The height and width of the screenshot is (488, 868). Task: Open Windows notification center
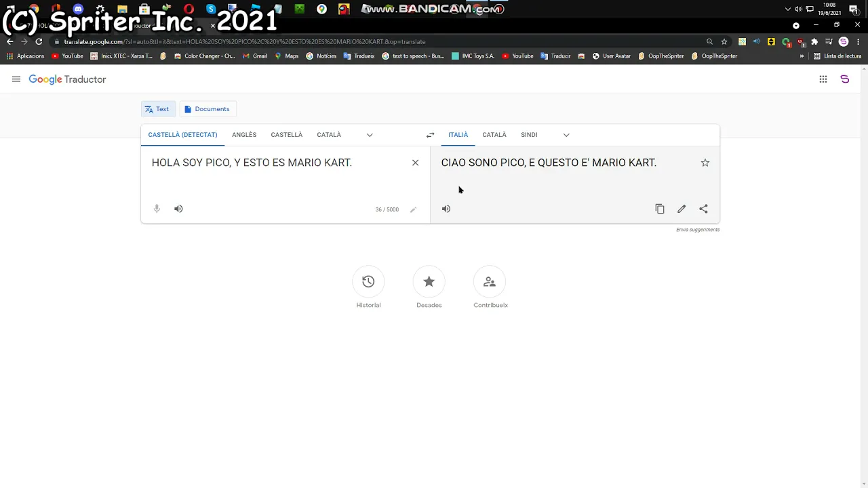pyautogui.click(x=854, y=9)
